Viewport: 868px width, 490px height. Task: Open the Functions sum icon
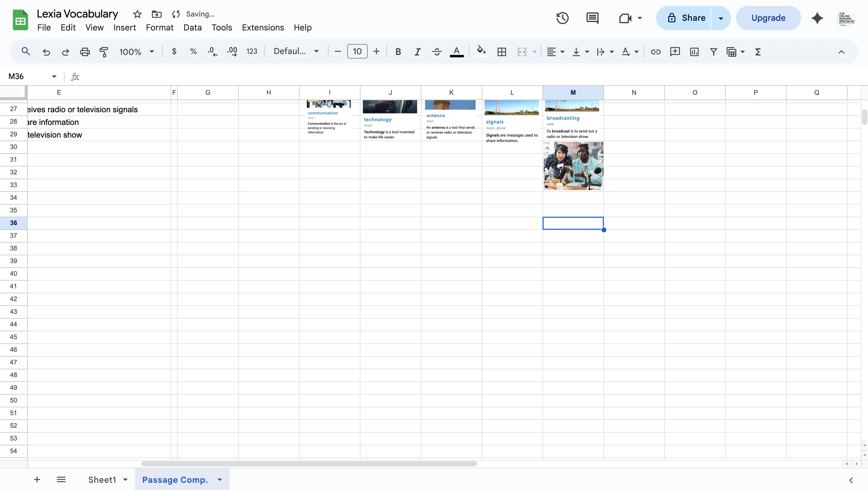coord(758,51)
